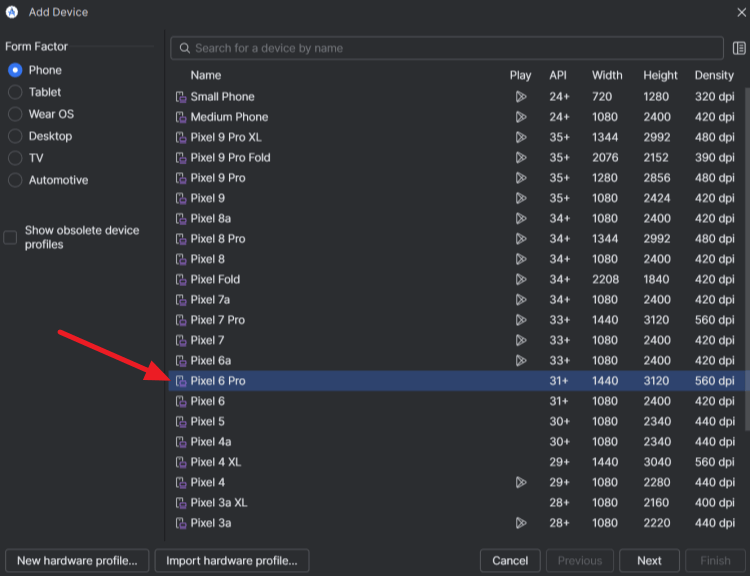Click New hardware profile button

tap(77, 561)
